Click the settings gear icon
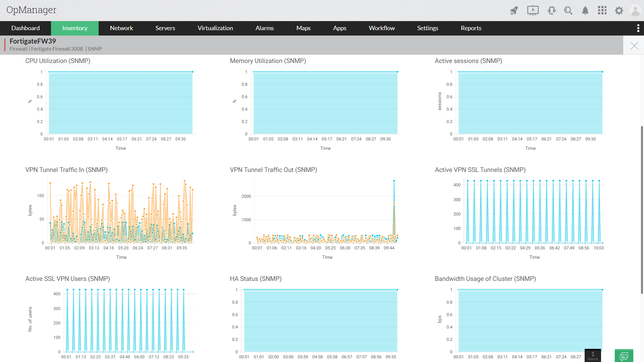The height and width of the screenshot is (362, 644). (x=619, y=11)
